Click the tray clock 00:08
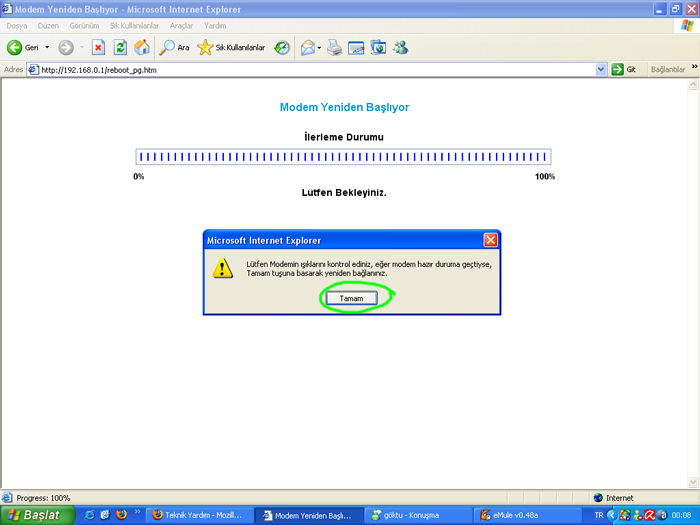Viewport: 700px width, 525px height. point(681,515)
